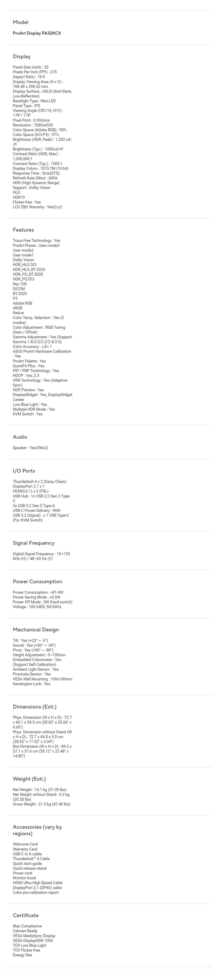Select the I/O Ports section heading
Viewport: 216px width, 980px height.
[x=24, y=471]
